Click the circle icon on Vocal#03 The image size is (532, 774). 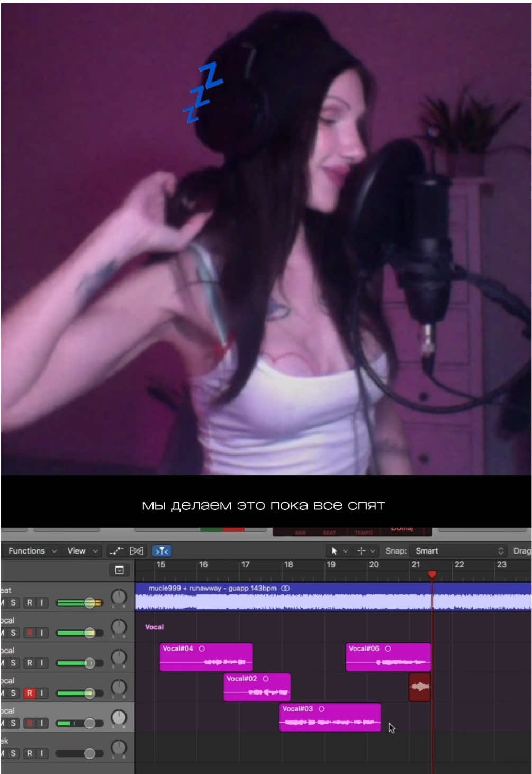321,709
